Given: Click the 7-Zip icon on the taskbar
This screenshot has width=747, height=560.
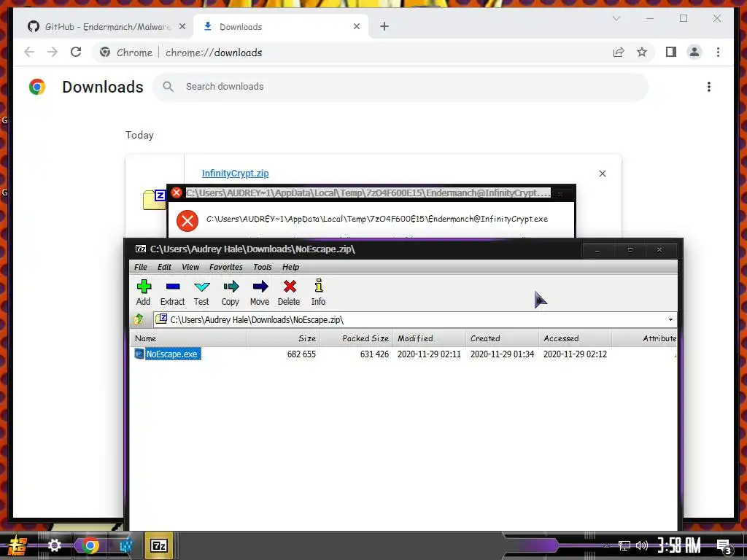Looking at the screenshot, I should coord(158,545).
